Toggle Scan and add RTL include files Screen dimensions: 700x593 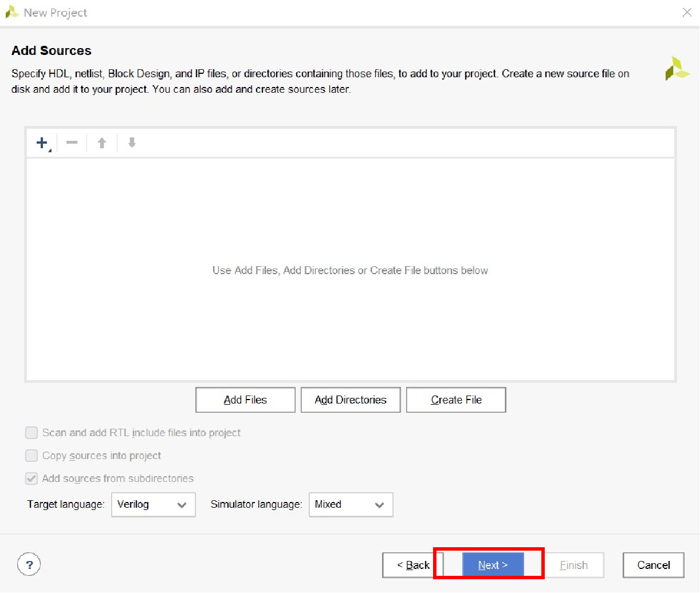coord(32,433)
